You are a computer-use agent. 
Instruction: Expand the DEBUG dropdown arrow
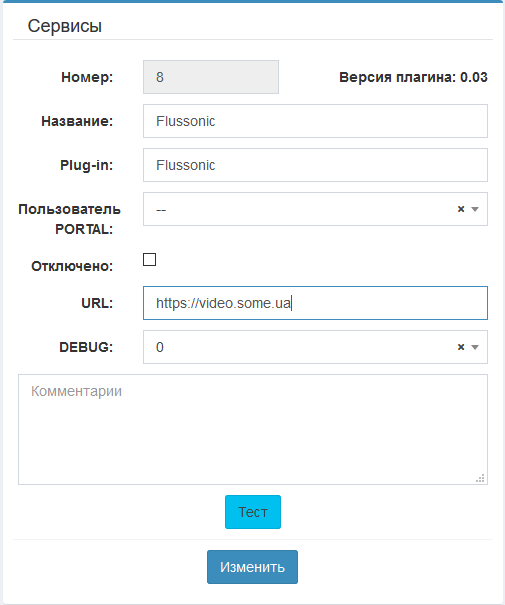coord(475,347)
